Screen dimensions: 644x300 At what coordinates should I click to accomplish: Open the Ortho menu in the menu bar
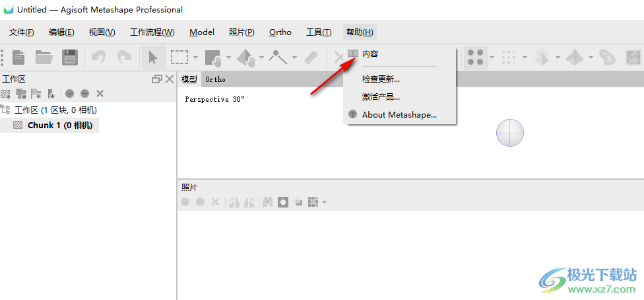coord(280,32)
